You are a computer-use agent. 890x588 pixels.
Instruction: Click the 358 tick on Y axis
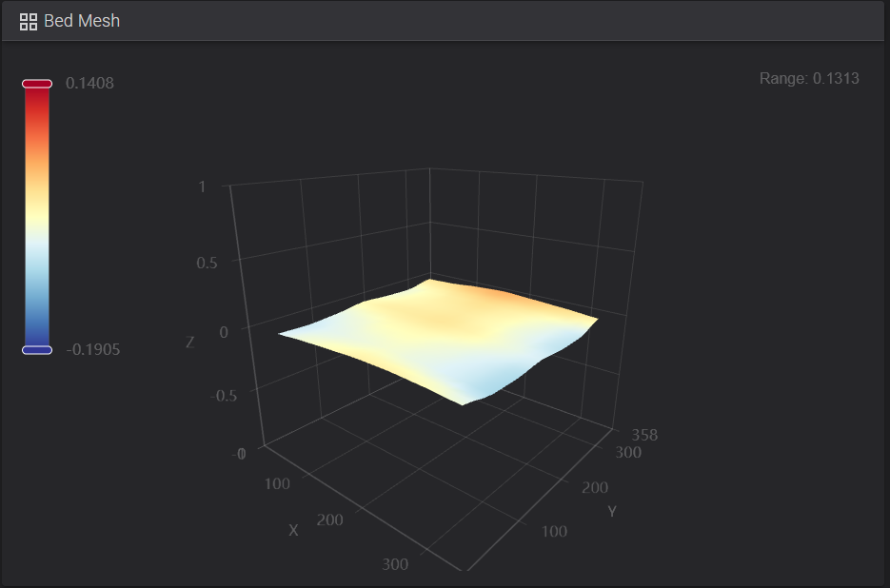(644, 435)
